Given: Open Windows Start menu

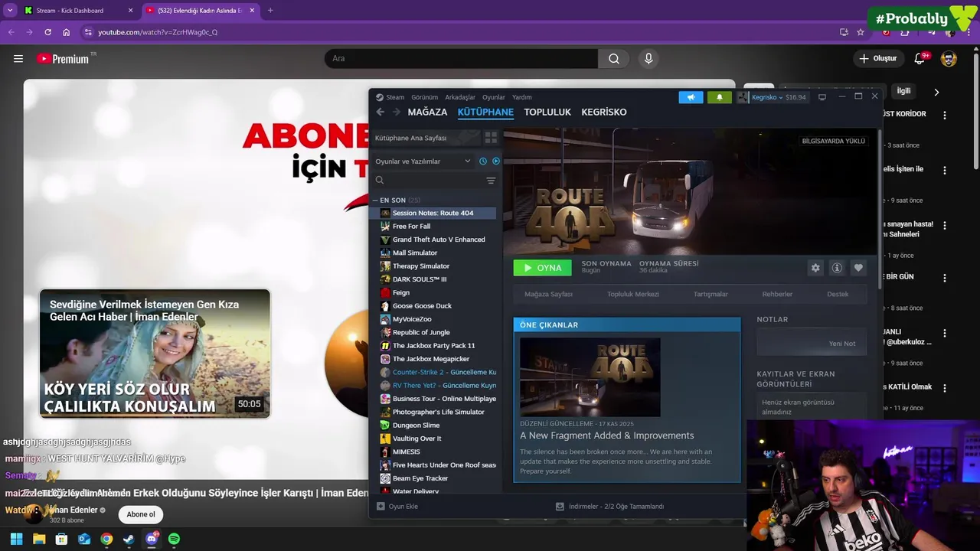Looking at the screenshot, I should pos(16,539).
